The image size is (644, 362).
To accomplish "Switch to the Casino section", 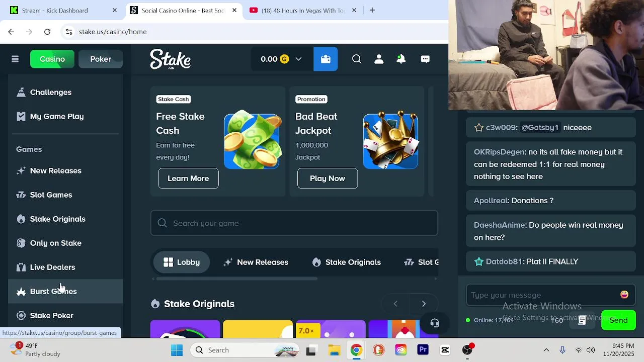I will [52, 59].
